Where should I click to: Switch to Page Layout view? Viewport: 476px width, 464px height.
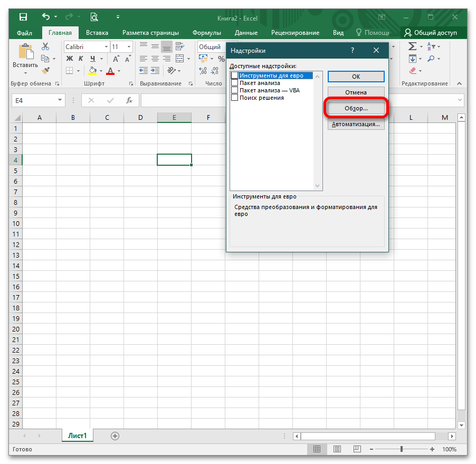[337, 449]
